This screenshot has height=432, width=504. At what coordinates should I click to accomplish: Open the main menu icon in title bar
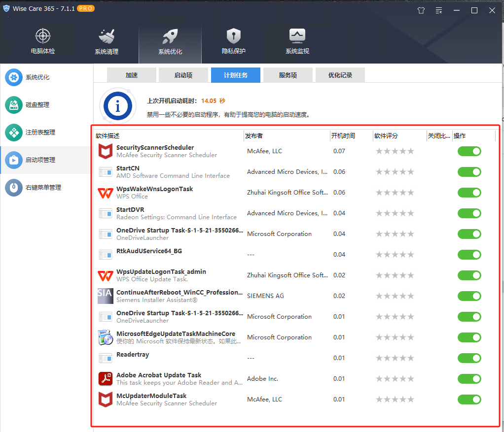pos(439,11)
